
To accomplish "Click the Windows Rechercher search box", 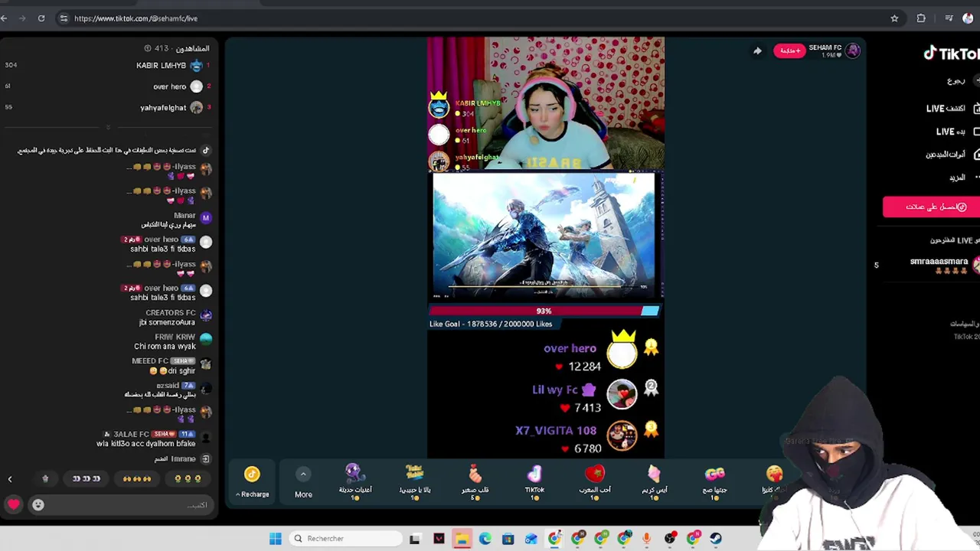I will pos(345,538).
